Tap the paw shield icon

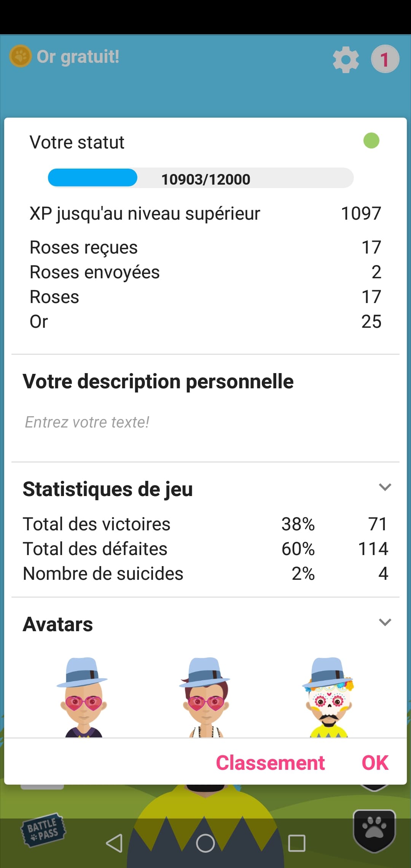(374, 830)
